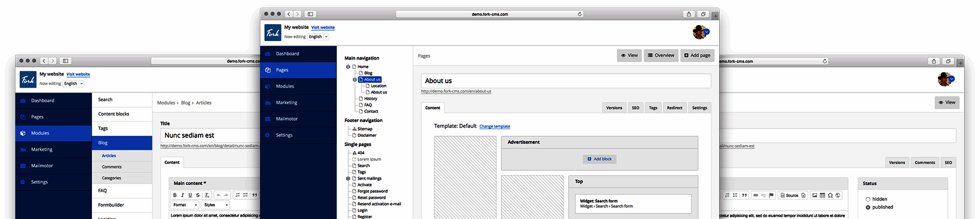This screenshot has height=219, width=980.
Task: Click the Underline formatting icon
Action: click(x=190, y=195)
